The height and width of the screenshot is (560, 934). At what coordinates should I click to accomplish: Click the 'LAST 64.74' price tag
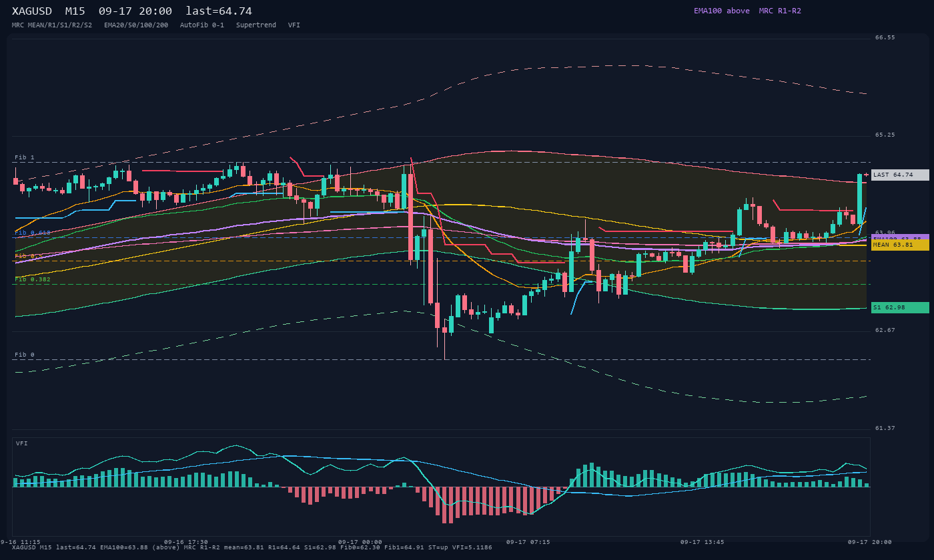[900, 175]
